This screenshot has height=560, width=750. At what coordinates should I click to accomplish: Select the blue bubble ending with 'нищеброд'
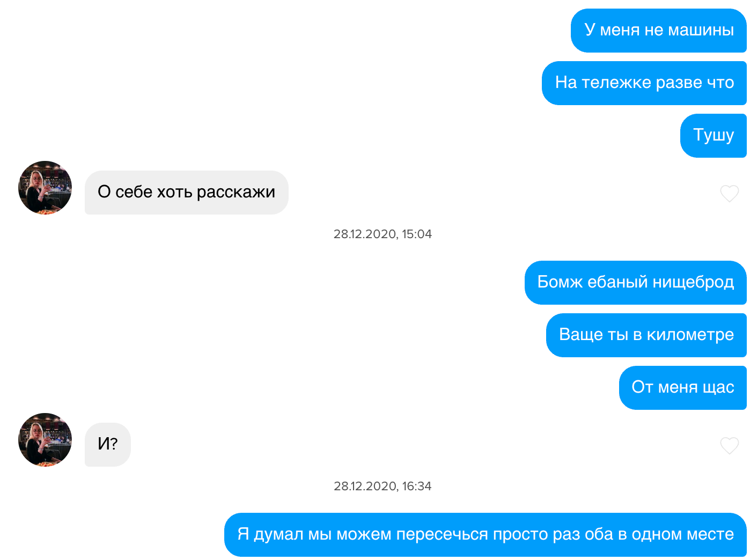(x=636, y=283)
